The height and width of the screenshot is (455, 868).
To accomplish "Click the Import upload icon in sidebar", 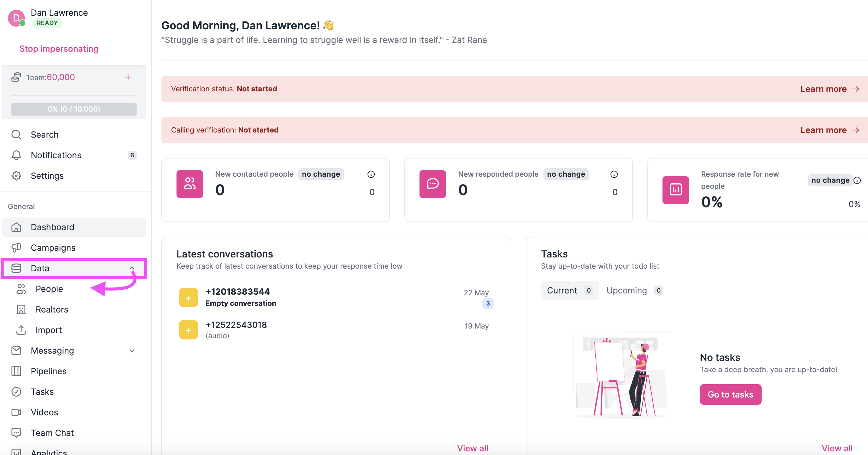I will point(21,330).
